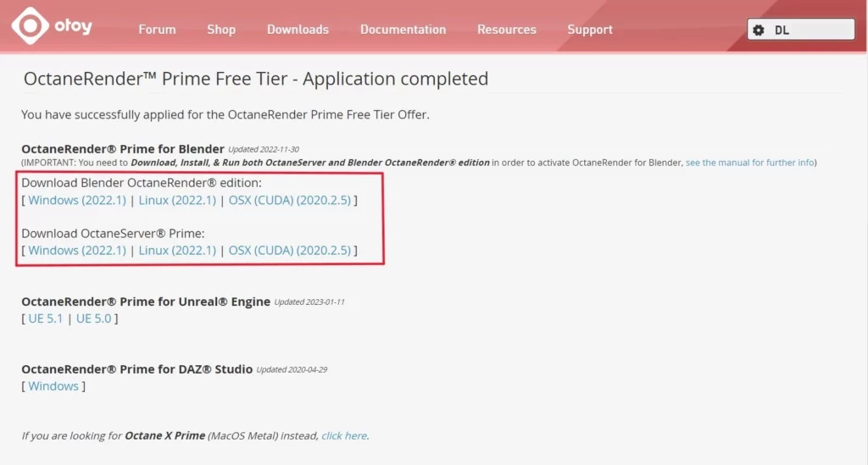Click 'Updated 2023-01-11' date text

pyautogui.click(x=309, y=302)
